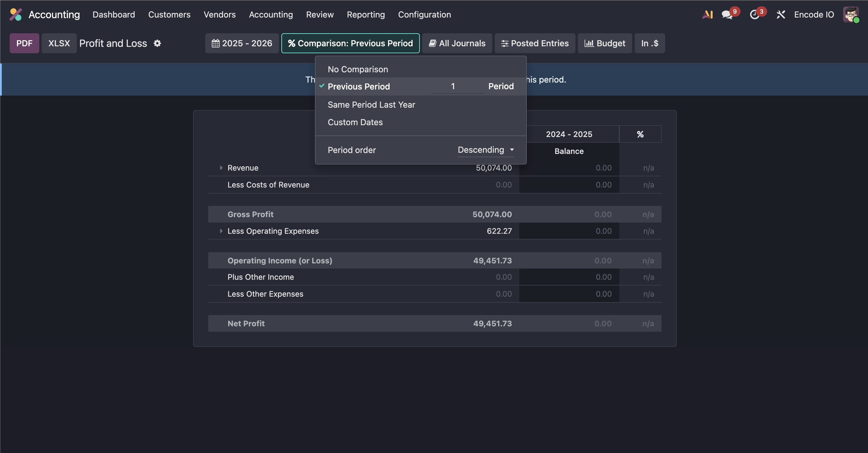The image size is (868, 453).
Task: Expand the Revenue row
Action: 221,168
